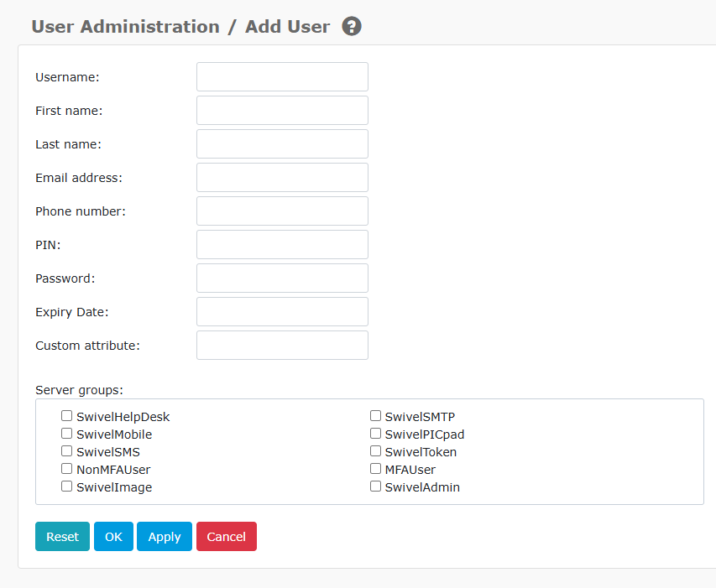Open the help icon next to Add User

[351, 26]
